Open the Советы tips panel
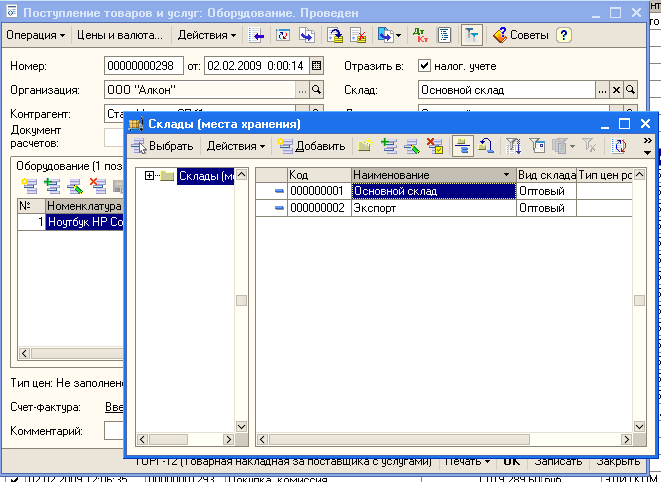The image size is (661, 482). 518,35
